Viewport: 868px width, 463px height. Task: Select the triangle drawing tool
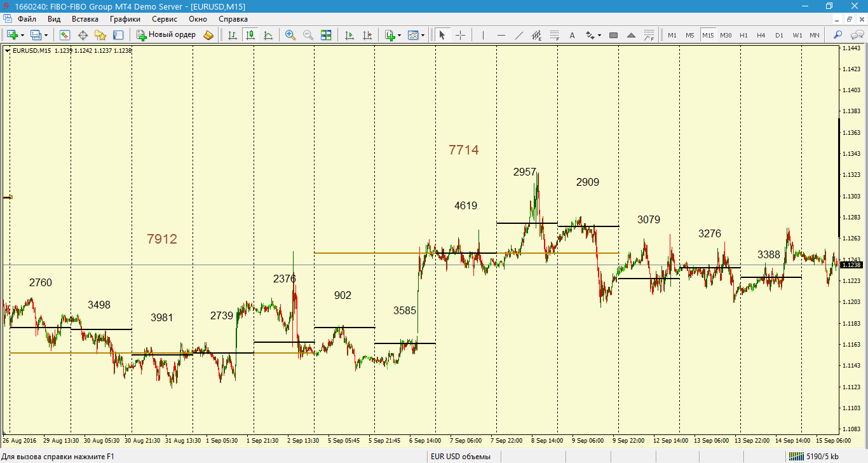click(631, 35)
